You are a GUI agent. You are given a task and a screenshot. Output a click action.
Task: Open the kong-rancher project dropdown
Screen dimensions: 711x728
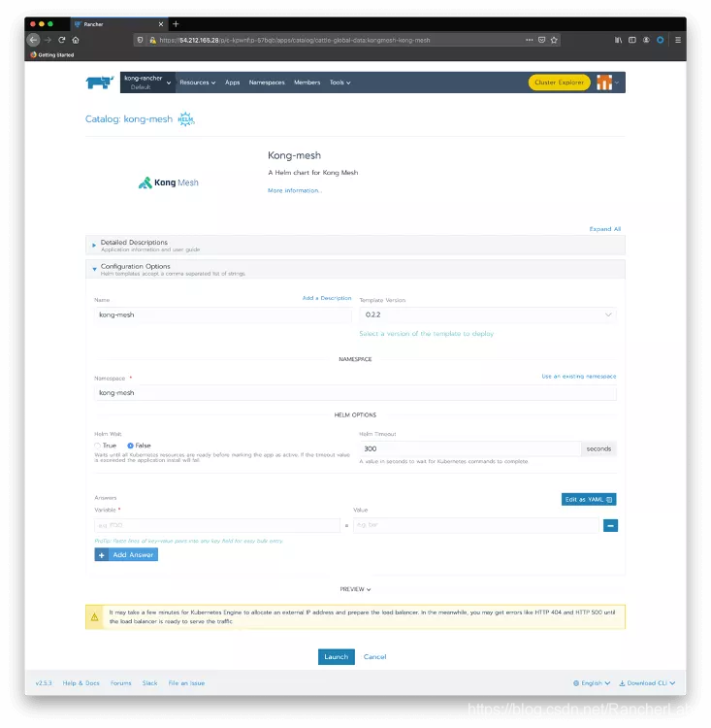(147, 83)
